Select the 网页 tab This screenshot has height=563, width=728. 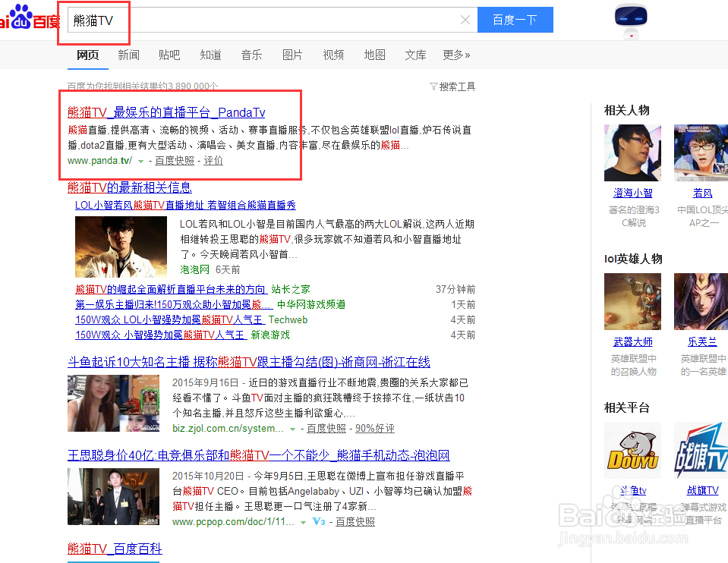point(88,55)
